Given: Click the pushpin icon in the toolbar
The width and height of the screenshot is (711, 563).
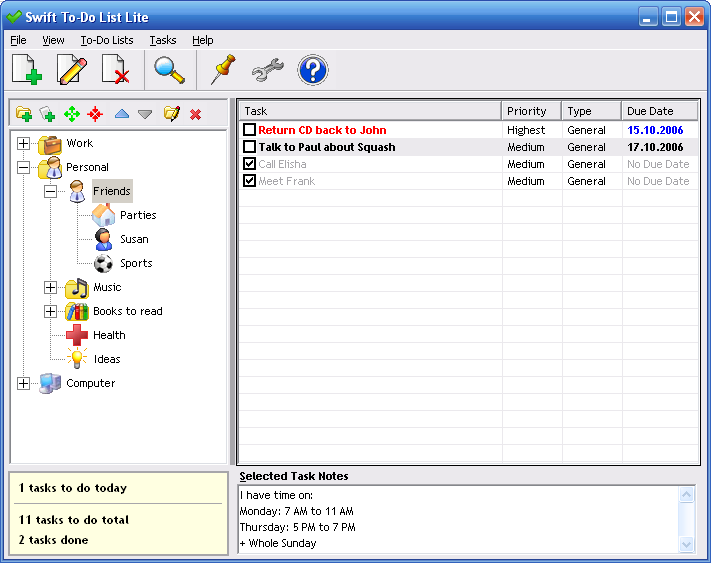Looking at the screenshot, I should point(221,71).
